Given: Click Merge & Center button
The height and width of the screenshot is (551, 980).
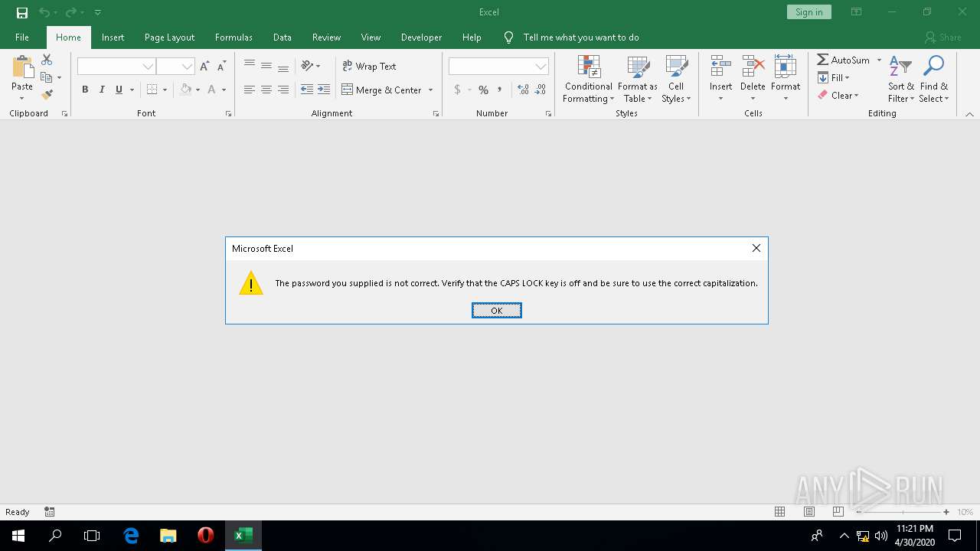Looking at the screenshot, I should tap(381, 90).
